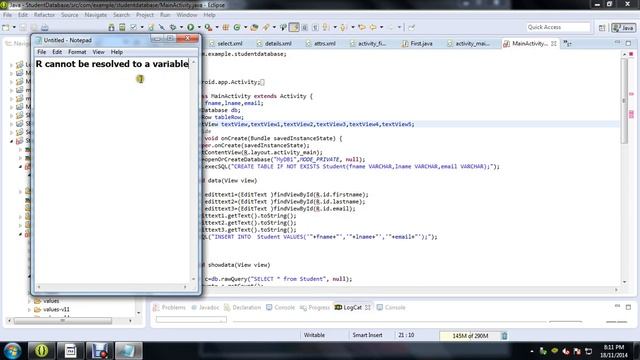Open the Source menu in Eclipse
640x360 pixels.
[x=69, y=15]
